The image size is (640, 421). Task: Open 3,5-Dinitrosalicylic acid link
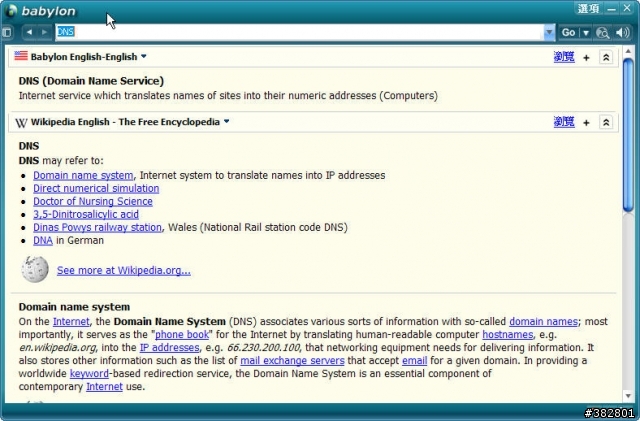click(86, 214)
